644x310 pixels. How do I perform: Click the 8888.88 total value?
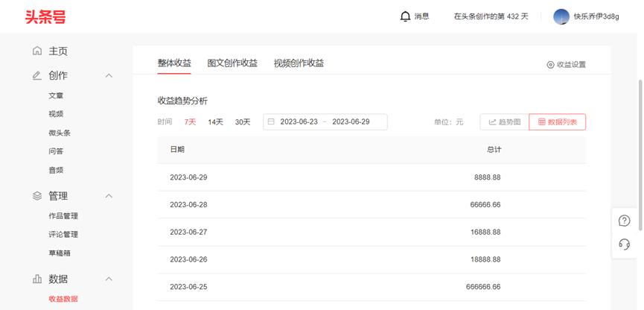[x=488, y=177]
